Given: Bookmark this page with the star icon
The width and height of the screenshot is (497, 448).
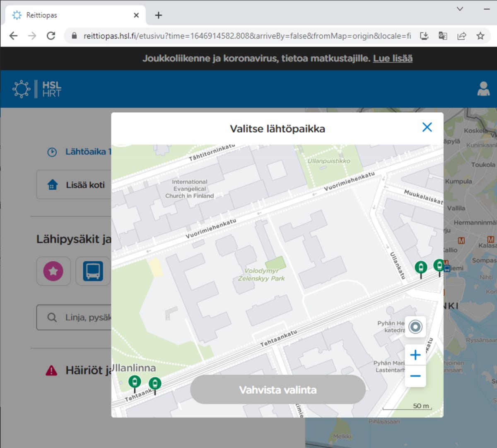Looking at the screenshot, I should point(480,36).
